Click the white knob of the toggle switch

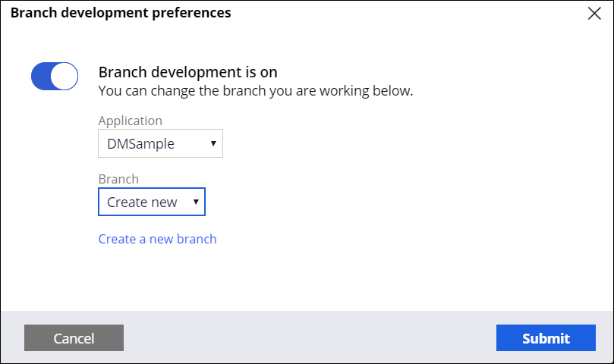(66, 76)
